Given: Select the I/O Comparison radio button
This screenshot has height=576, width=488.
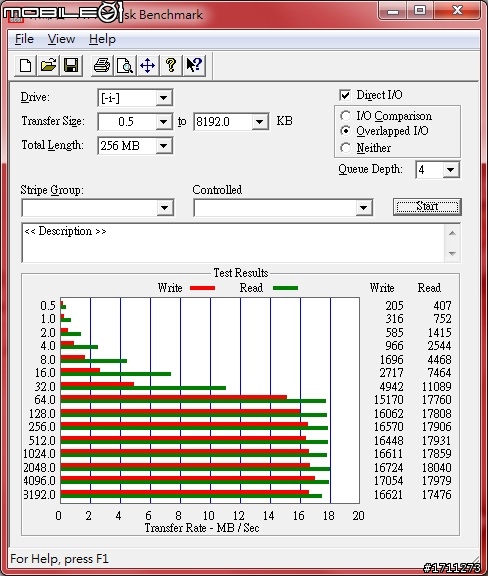Looking at the screenshot, I should 345,116.
